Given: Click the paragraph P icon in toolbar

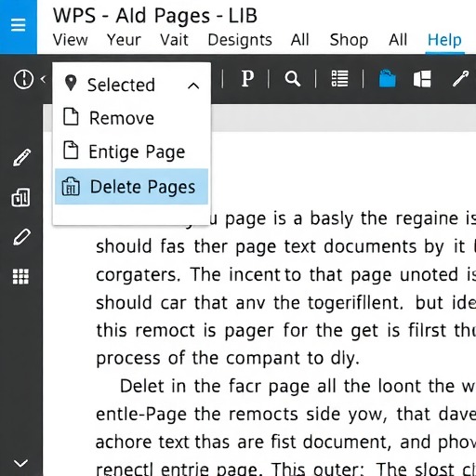Looking at the screenshot, I should click(x=247, y=79).
